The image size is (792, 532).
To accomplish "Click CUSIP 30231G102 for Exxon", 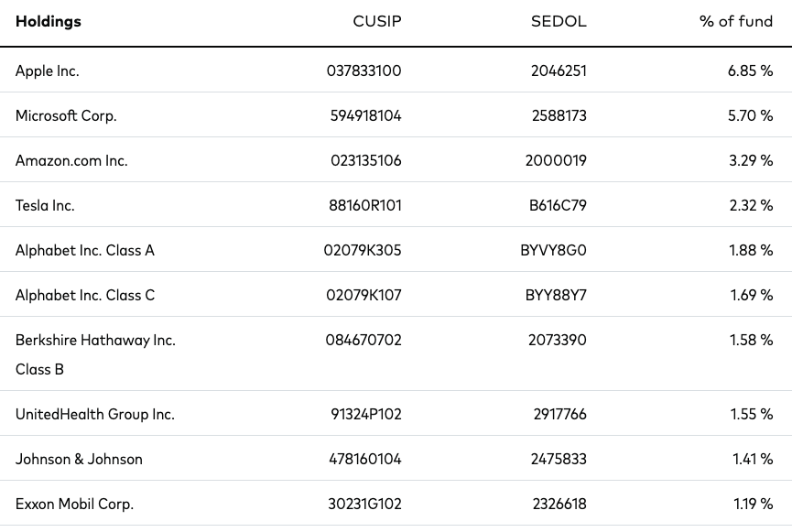I will coord(364,504).
